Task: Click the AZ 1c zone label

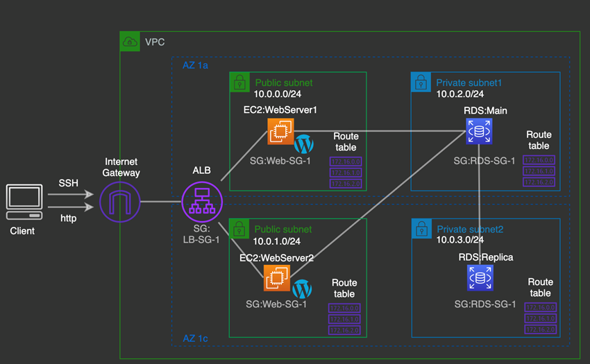Action: (194, 338)
